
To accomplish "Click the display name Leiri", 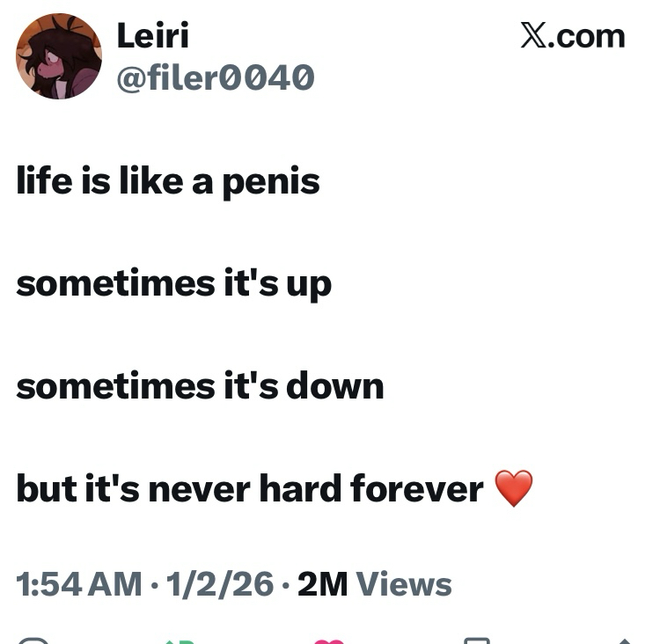I will (x=152, y=35).
